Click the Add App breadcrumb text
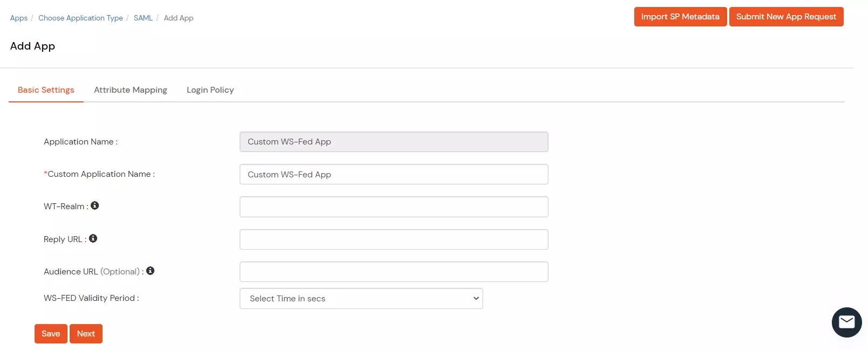This screenshot has height=351, width=868. pyautogui.click(x=179, y=18)
